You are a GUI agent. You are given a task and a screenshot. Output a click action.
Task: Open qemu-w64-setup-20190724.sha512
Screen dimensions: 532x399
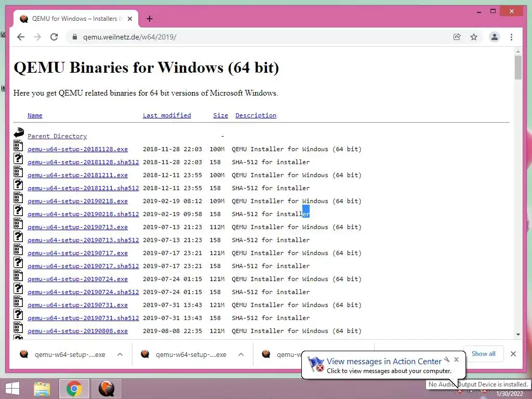click(x=83, y=292)
